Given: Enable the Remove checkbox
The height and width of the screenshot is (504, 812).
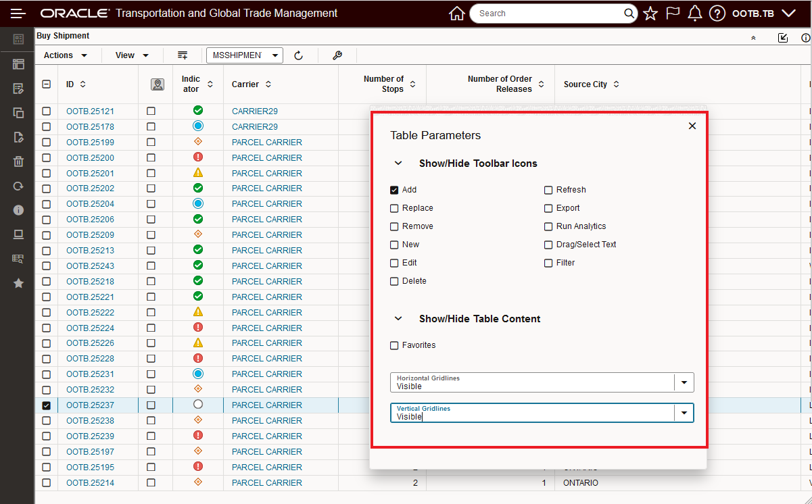Looking at the screenshot, I should (394, 226).
